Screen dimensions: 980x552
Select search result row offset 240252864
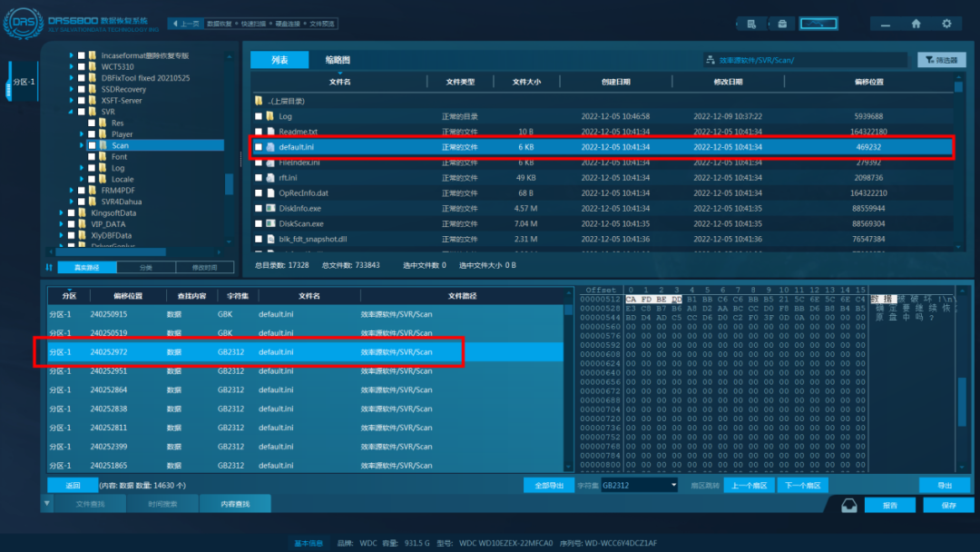pos(307,389)
